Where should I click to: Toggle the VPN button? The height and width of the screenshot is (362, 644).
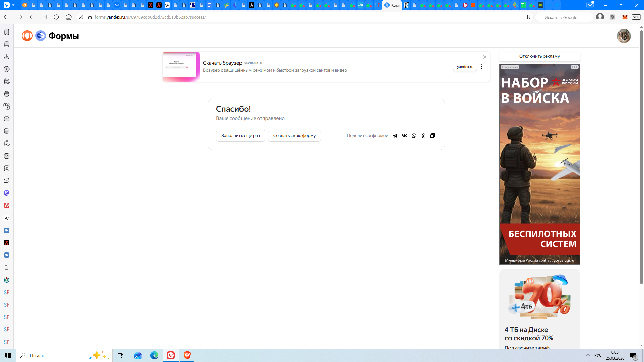click(636, 17)
